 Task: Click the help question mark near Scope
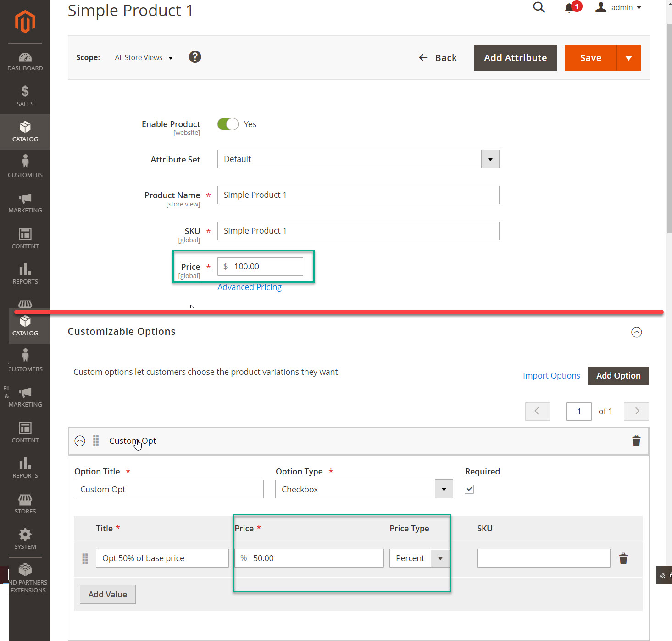(x=194, y=57)
